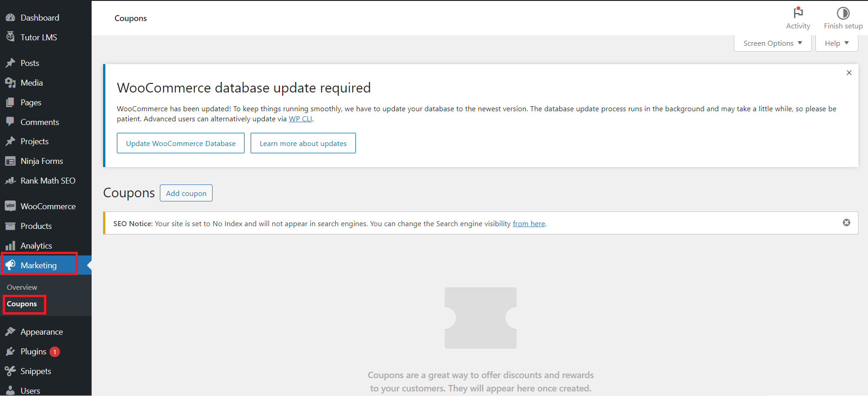Click the Comments speech bubble icon
Viewport: 868px width, 396px height.
(10, 122)
